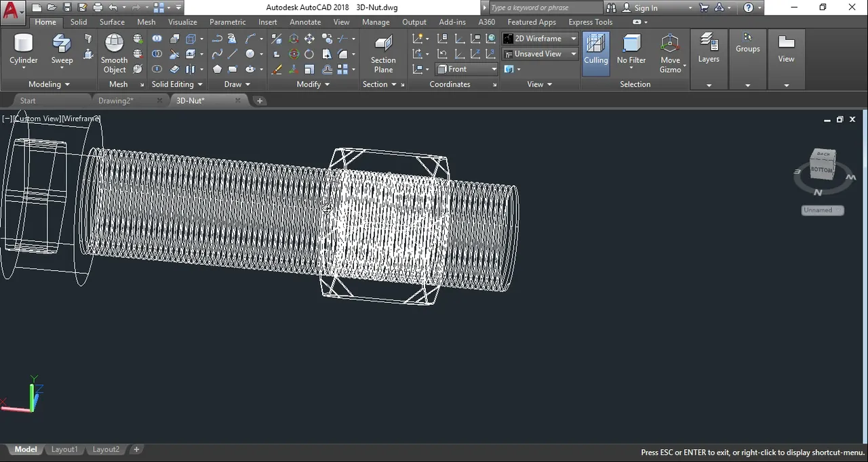The width and height of the screenshot is (868, 462).
Task: Save the drawing with the diskette icon
Action: [67, 7]
